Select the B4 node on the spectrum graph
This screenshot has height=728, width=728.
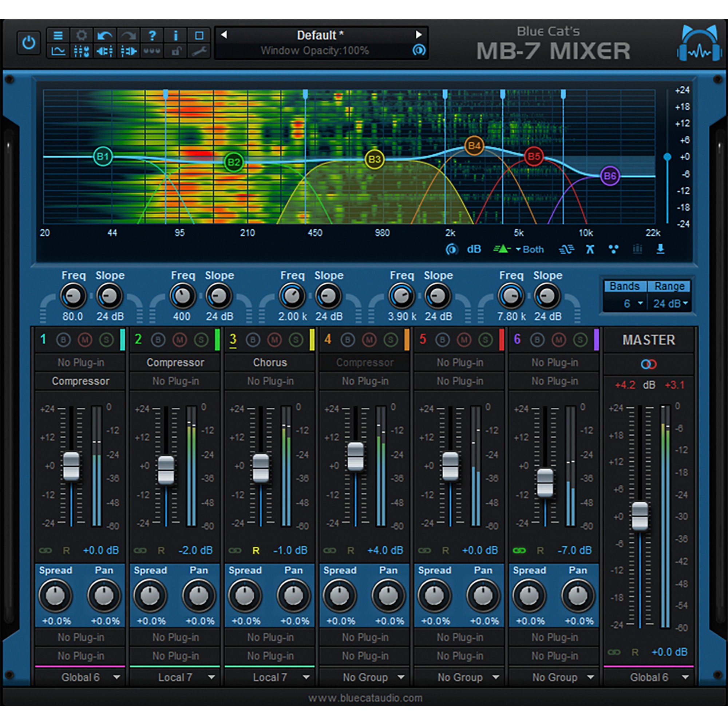(474, 146)
